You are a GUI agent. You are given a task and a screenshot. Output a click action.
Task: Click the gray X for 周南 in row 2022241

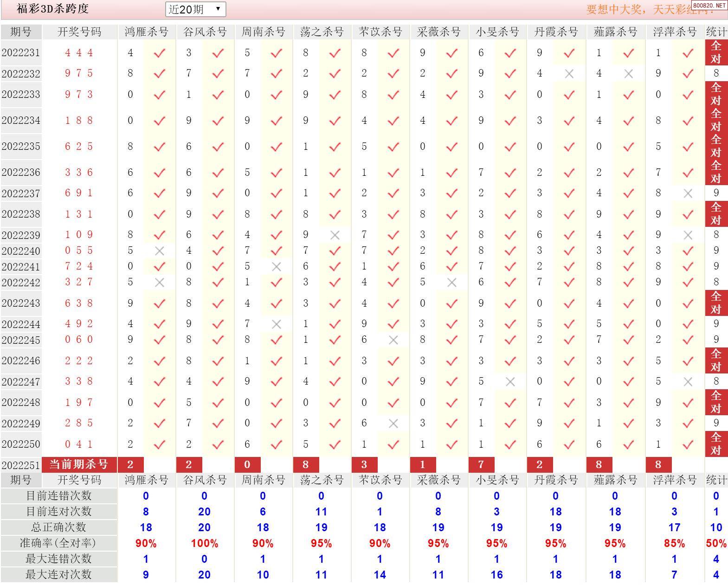click(x=276, y=267)
